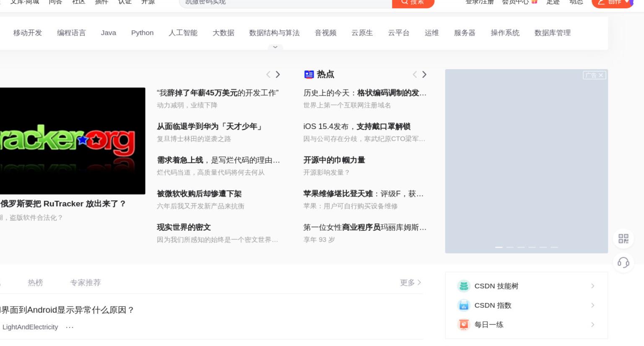Screen dimensions: 644x346
Task: Select the 音视频 category
Action: coord(326,33)
